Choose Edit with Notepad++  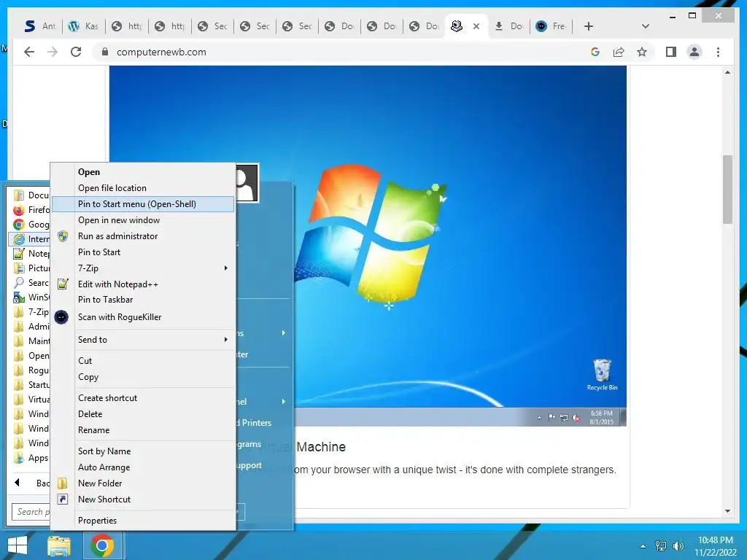[143, 284]
